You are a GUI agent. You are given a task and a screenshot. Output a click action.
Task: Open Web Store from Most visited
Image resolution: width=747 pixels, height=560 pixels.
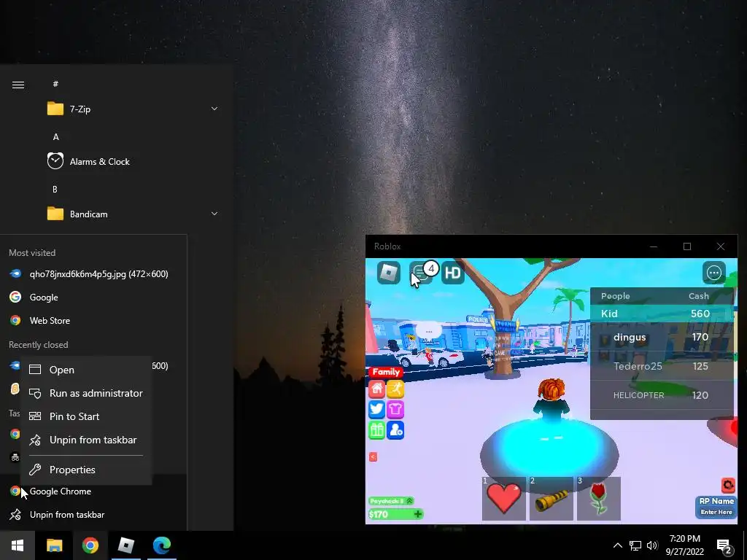93,321
